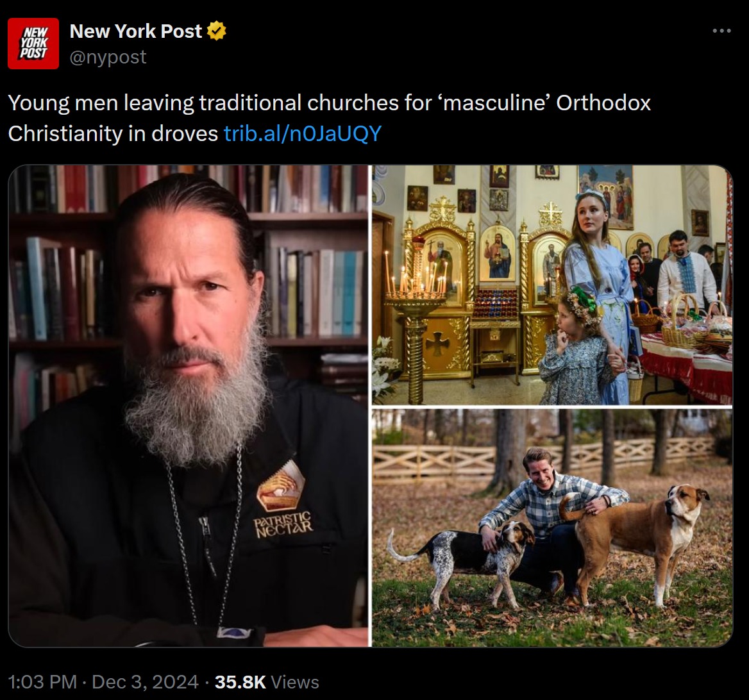Viewport: 749px width, 700px height.
Task: Click the gold verified badge
Action: [216, 31]
